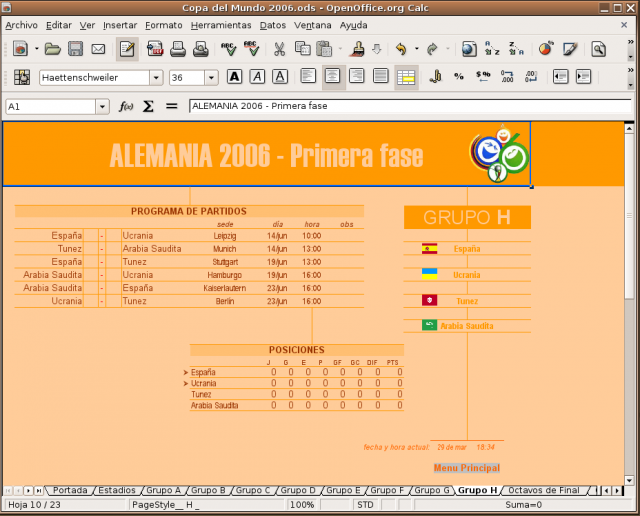Toggle Italic formatting
The height and width of the screenshot is (516, 640).
click(257, 77)
